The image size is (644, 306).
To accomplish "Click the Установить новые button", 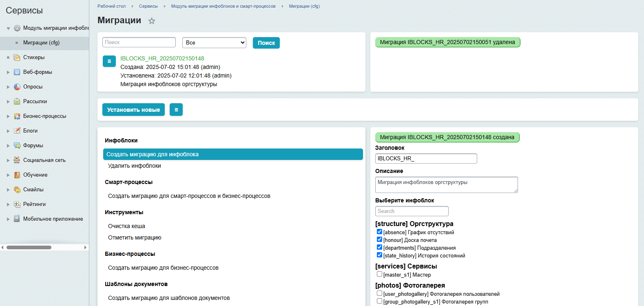I will pyautogui.click(x=133, y=110).
